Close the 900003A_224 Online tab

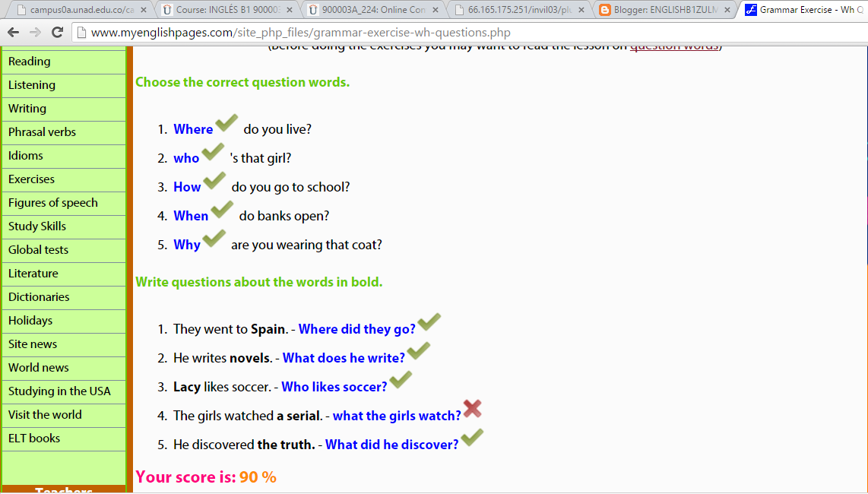tap(435, 10)
